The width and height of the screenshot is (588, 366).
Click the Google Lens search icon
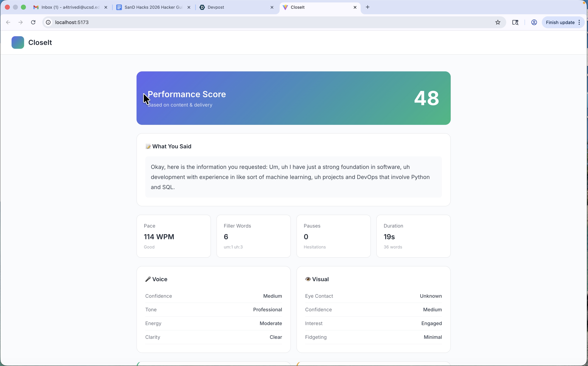515,22
